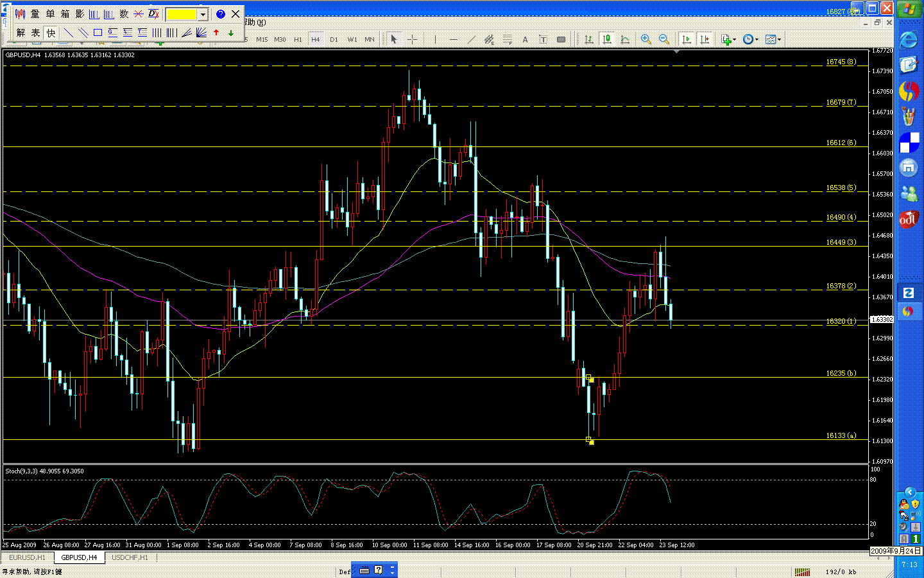Click the 16133 (a) level label
This screenshot has width=924, height=578.
[841, 435]
